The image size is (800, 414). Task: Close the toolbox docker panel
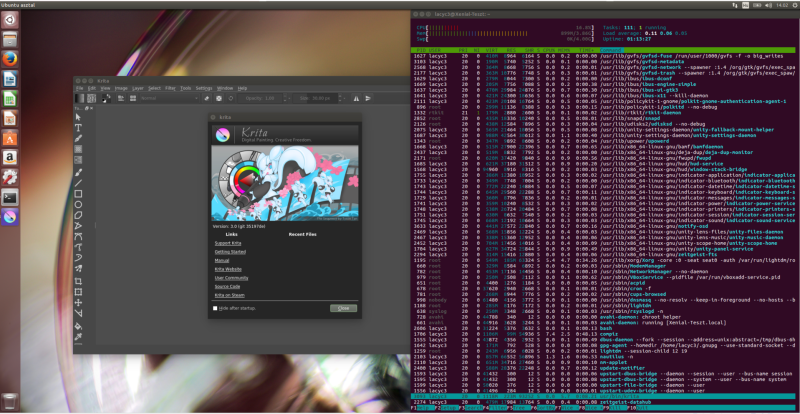pos(91,108)
